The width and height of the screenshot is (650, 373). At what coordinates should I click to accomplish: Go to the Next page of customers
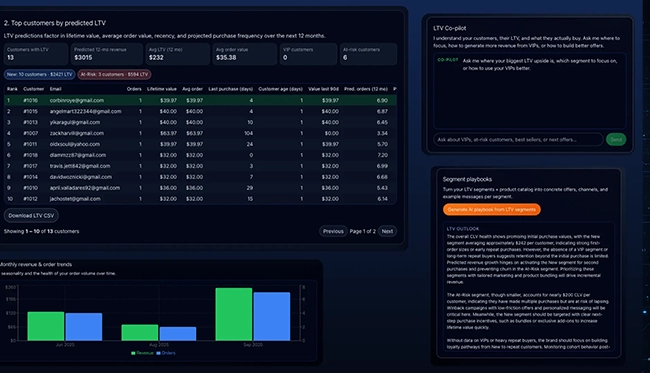387,231
